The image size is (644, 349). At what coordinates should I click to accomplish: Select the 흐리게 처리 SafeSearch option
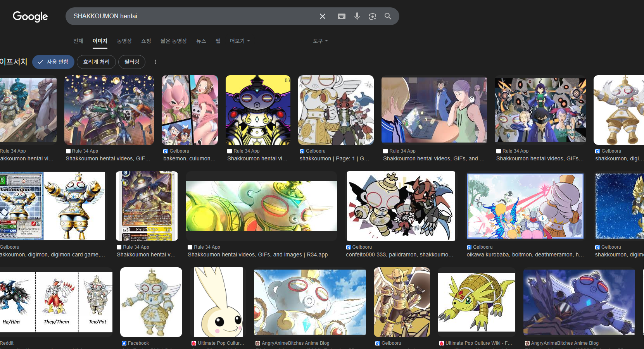(96, 62)
